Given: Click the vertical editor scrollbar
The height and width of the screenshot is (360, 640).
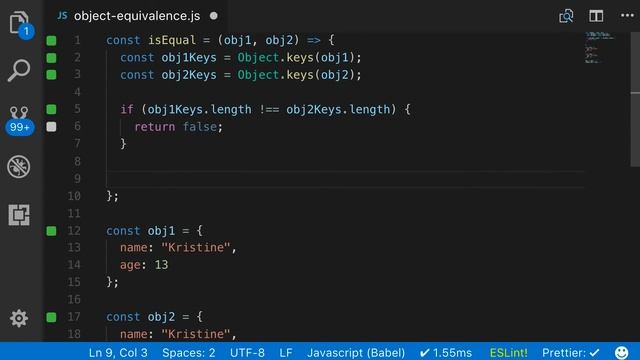Looking at the screenshot, I should [635, 99].
